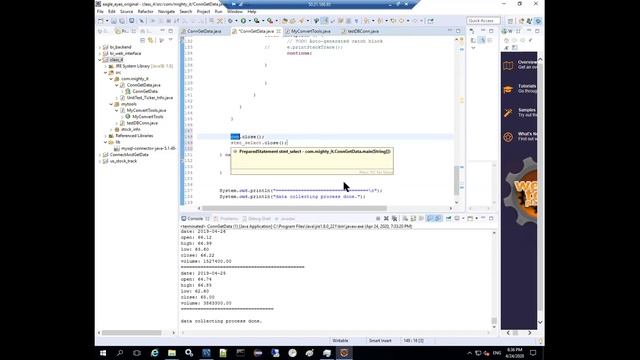Expand the JRE System Library node
The image size is (640, 360).
pyautogui.click(x=105, y=66)
